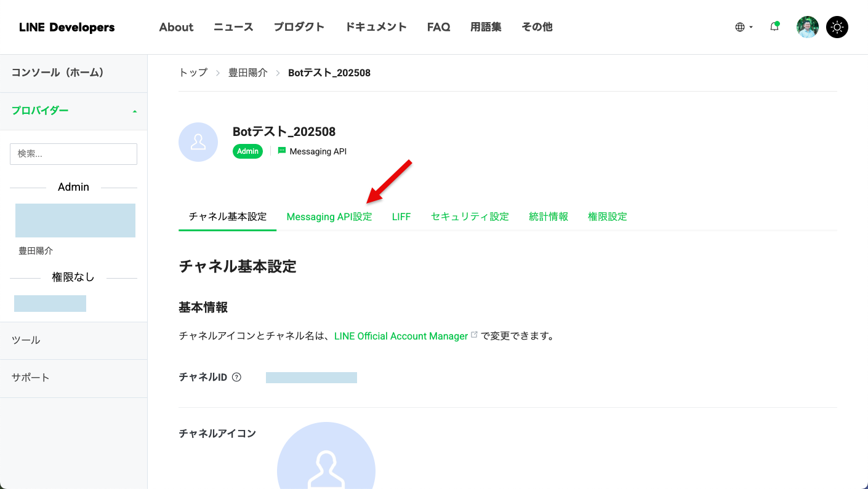Click the Messaging API chat bubble icon
This screenshot has width=868, height=489.
pos(282,151)
